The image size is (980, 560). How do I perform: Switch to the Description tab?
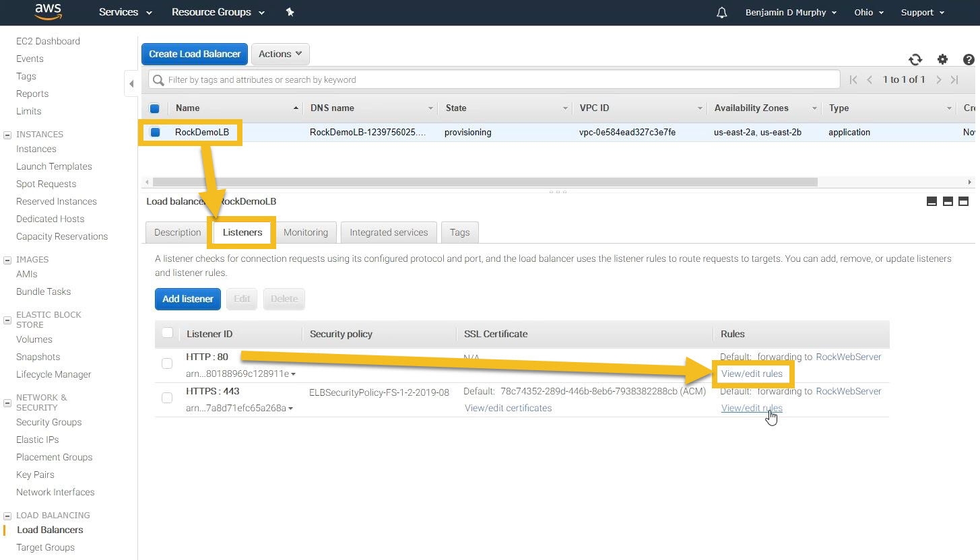[178, 232]
